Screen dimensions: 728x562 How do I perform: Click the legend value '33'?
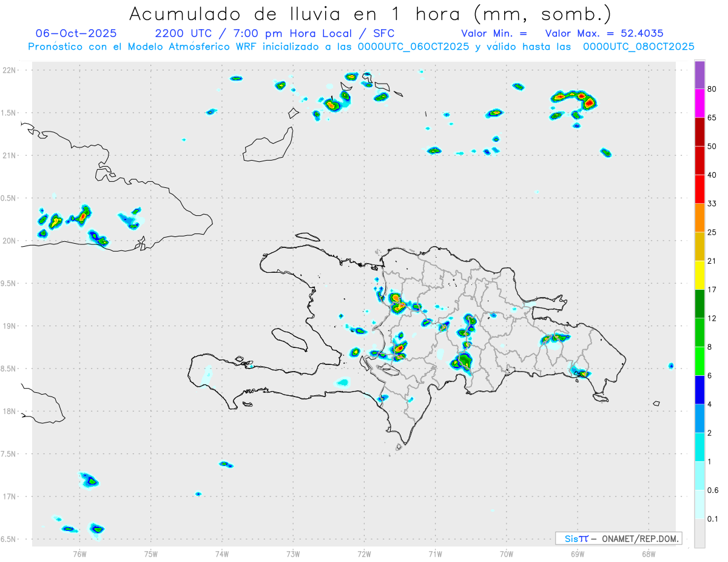(712, 204)
